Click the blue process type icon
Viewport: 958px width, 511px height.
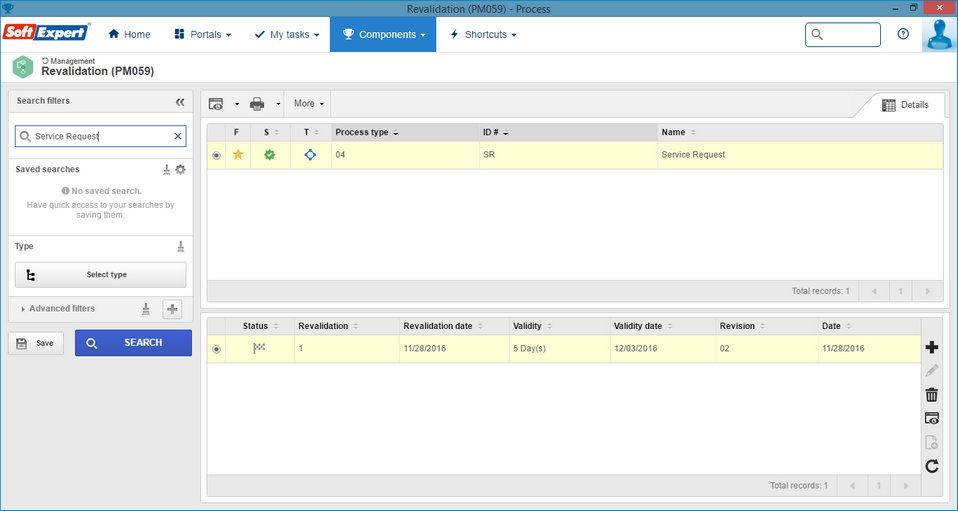coord(310,155)
